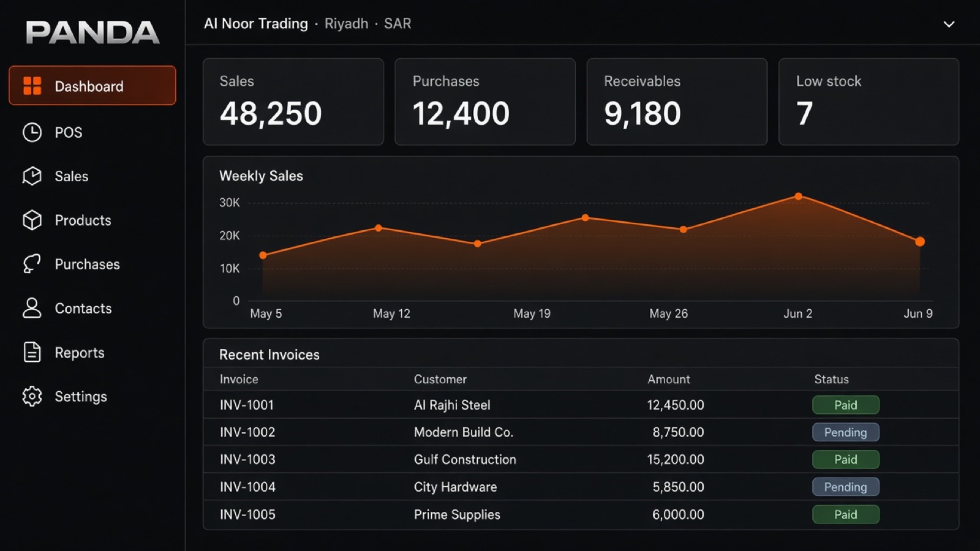Click the Reports document icon
The height and width of the screenshot is (551, 980).
click(x=32, y=353)
